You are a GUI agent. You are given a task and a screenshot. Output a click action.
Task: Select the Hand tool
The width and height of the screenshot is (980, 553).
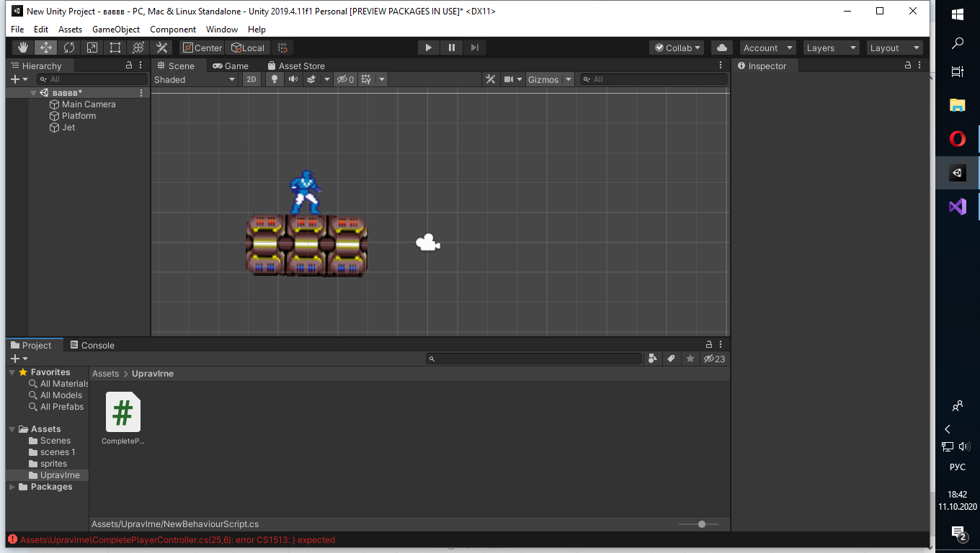point(23,48)
